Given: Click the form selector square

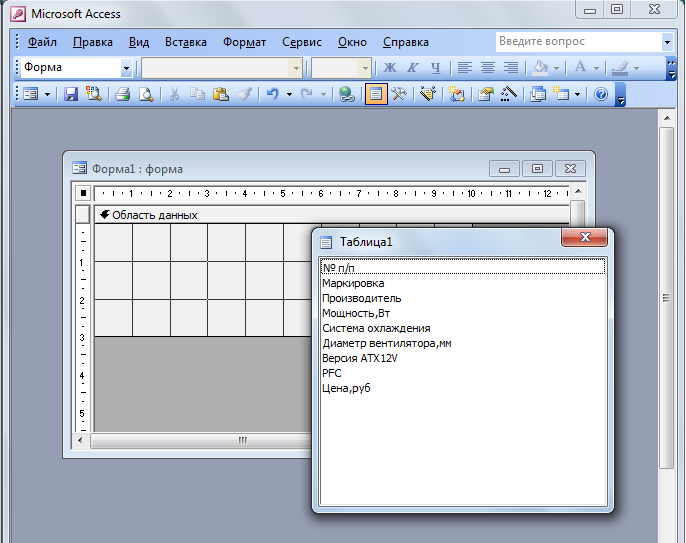Looking at the screenshot, I should [x=83, y=193].
